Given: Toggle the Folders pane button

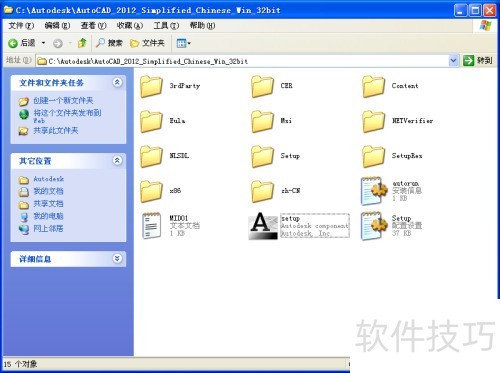Looking at the screenshot, I should 147,43.
